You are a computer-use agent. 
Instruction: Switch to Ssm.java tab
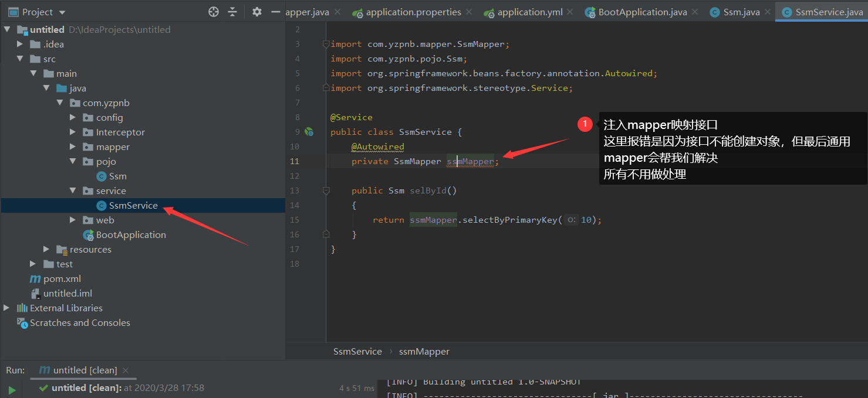(742, 12)
